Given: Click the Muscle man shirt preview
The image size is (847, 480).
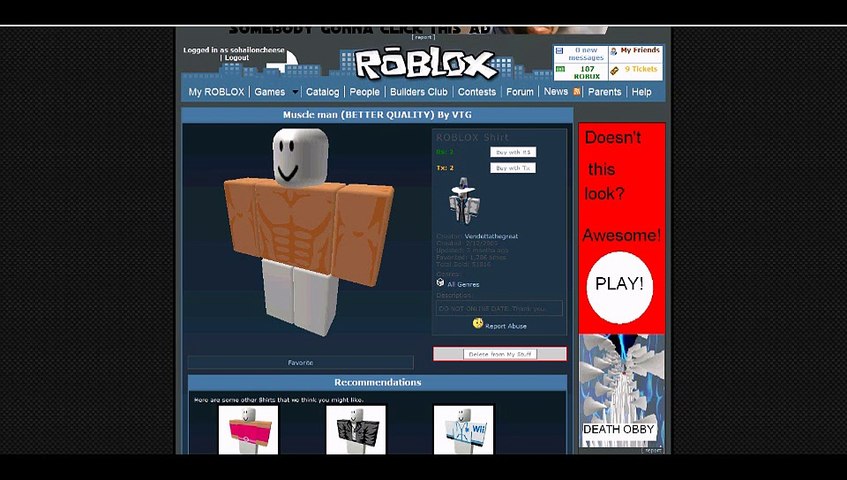Looking at the screenshot, I should point(307,232).
